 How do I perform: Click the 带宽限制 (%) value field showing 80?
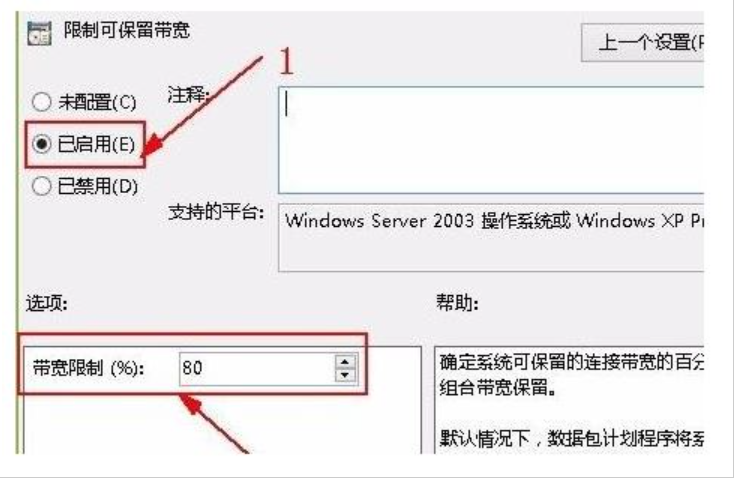(257, 368)
